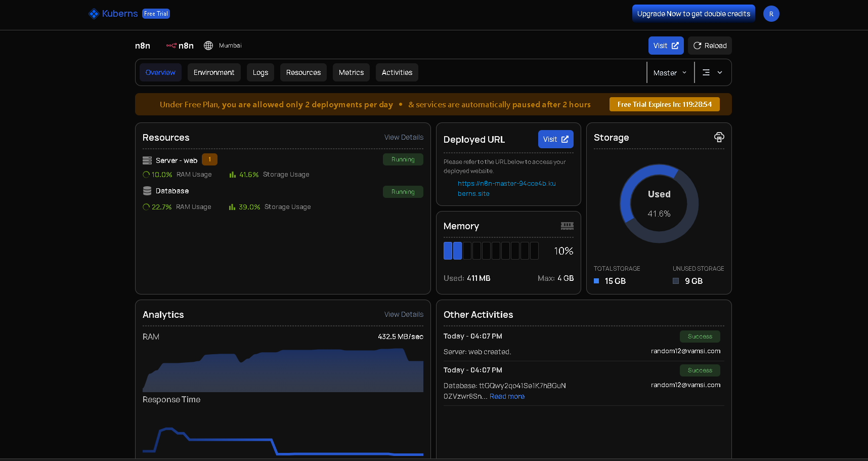Switch to the Metrics tab
868x461 pixels.
coord(351,72)
